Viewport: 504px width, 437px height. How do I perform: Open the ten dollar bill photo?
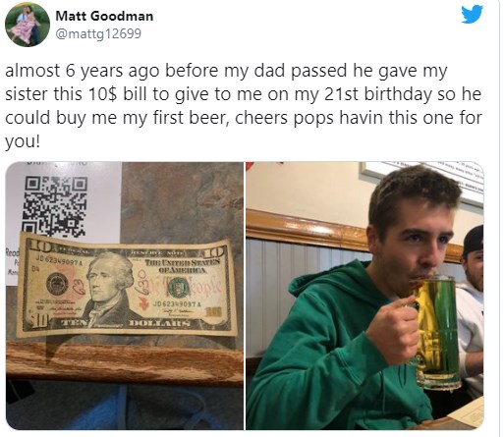pyautogui.click(x=125, y=296)
